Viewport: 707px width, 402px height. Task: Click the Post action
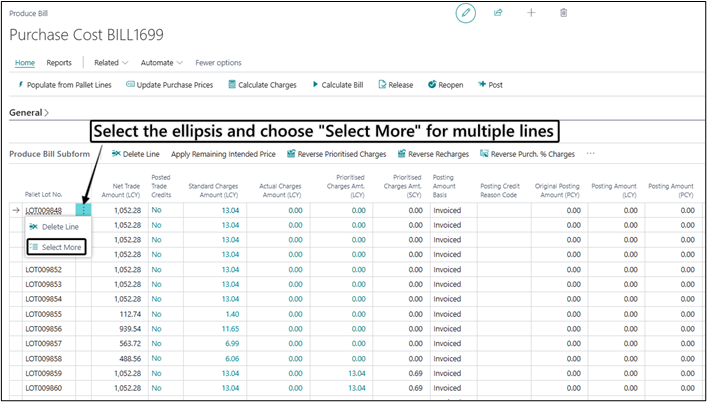pos(491,85)
